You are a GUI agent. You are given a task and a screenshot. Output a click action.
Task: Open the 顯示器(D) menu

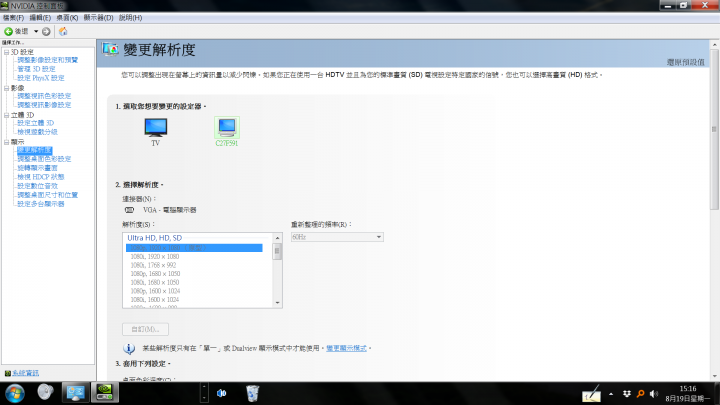pos(98,17)
